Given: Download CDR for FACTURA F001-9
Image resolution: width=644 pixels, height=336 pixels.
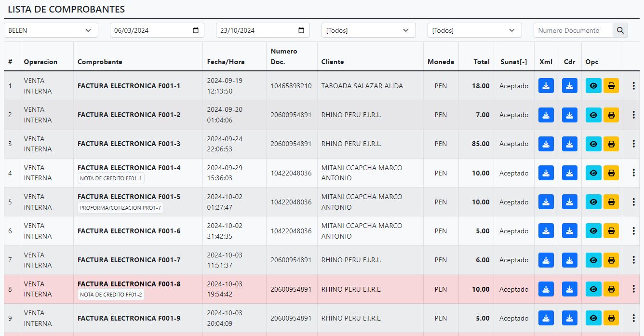Looking at the screenshot, I should coord(569,318).
